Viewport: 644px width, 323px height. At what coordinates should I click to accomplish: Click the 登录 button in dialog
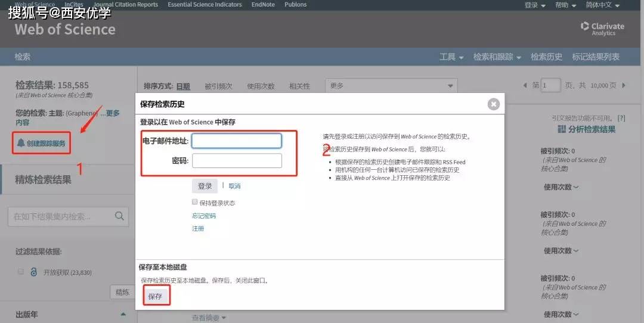click(205, 186)
